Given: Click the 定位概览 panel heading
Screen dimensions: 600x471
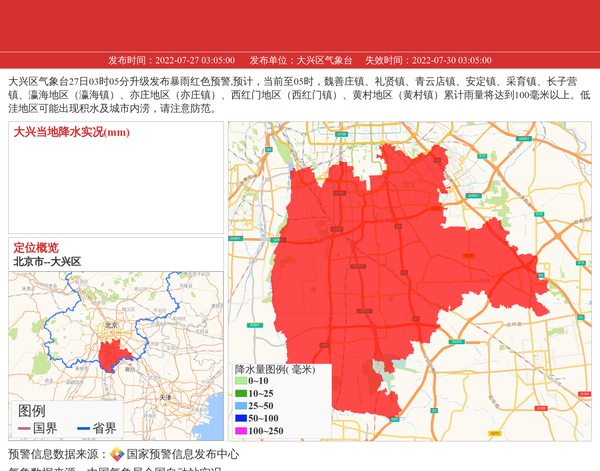Looking at the screenshot, I should click(36, 248).
